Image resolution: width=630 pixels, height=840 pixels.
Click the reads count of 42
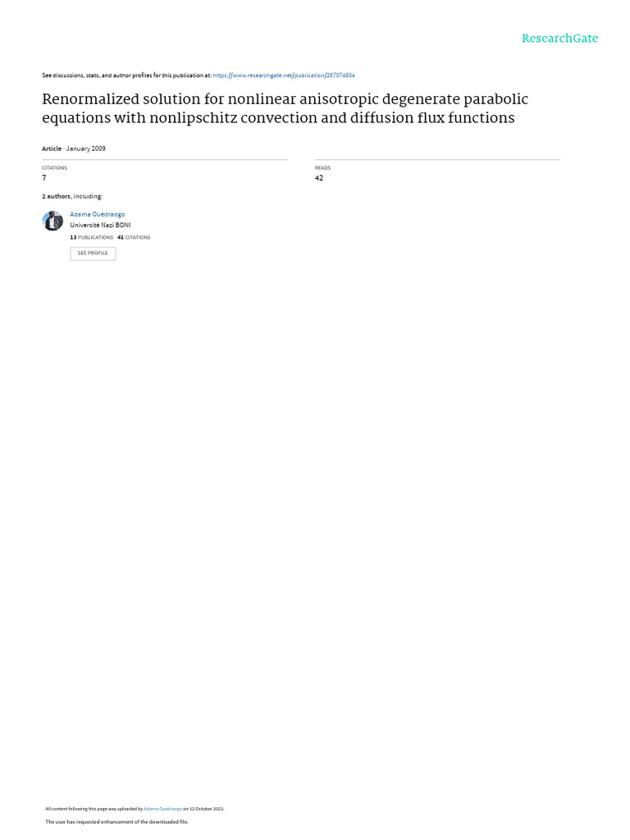point(319,178)
